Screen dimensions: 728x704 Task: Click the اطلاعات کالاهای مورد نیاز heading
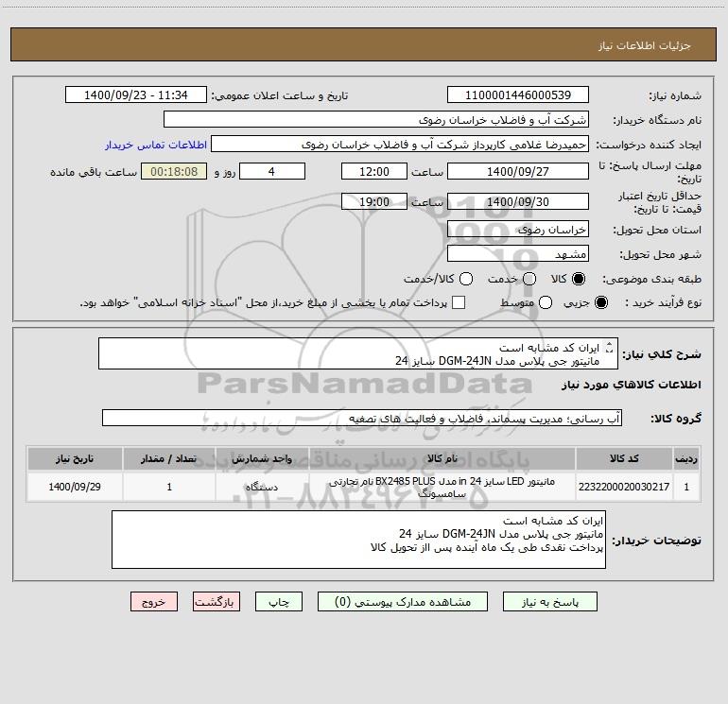click(x=632, y=385)
